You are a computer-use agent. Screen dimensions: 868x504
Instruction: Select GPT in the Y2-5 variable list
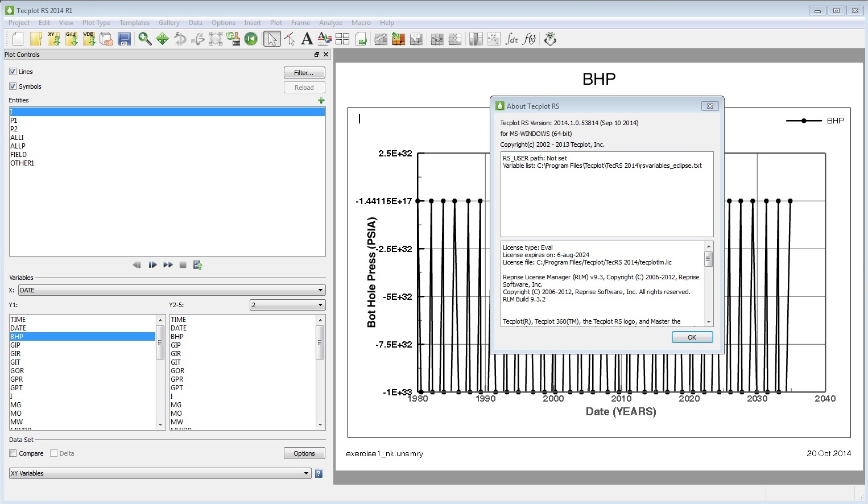pos(243,388)
